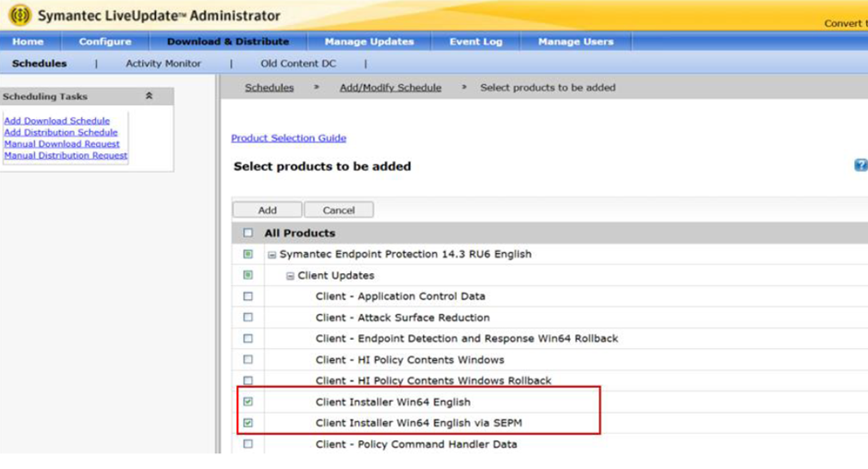Uncheck Client Installer Win64 English checkbox
This screenshot has width=868, height=469.
pyautogui.click(x=247, y=403)
